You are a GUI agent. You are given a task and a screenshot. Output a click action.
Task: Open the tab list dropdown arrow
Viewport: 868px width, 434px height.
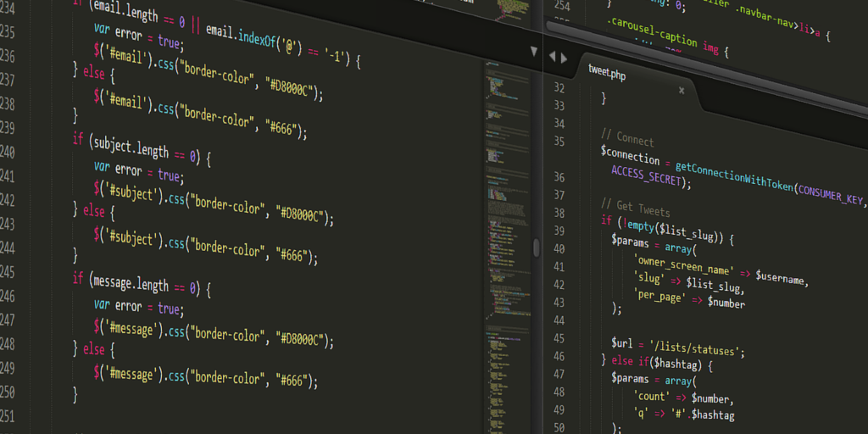coord(534,52)
